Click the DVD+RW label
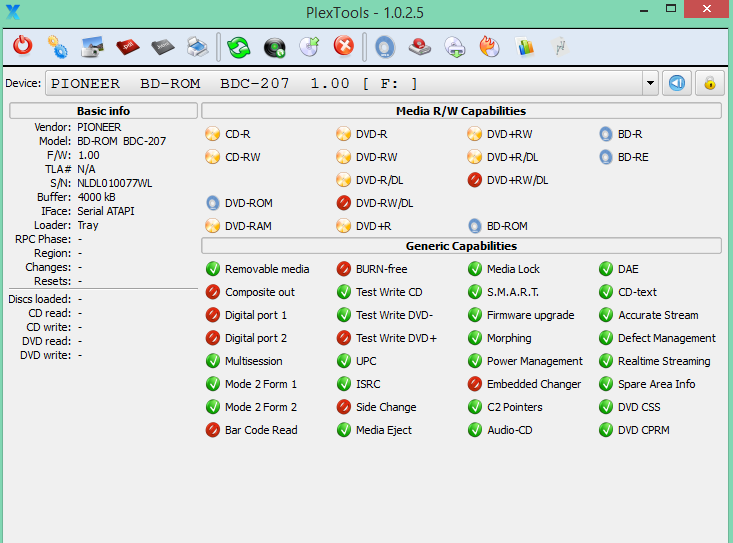 [510, 134]
